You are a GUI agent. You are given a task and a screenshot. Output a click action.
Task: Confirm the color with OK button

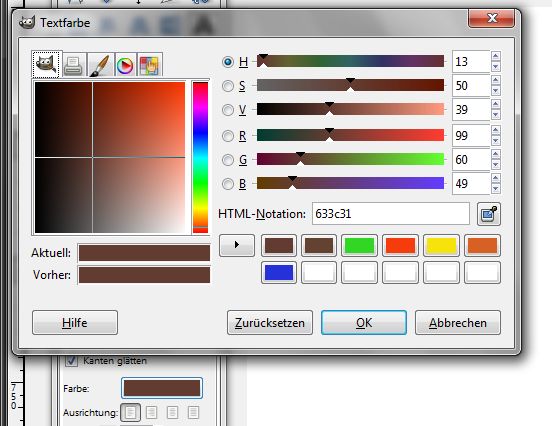click(x=364, y=322)
